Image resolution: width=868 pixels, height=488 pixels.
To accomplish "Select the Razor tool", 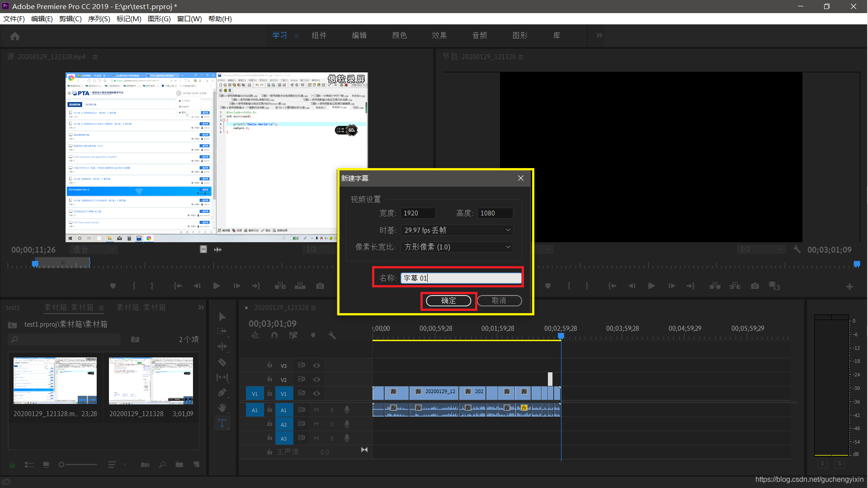I will point(222,362).
